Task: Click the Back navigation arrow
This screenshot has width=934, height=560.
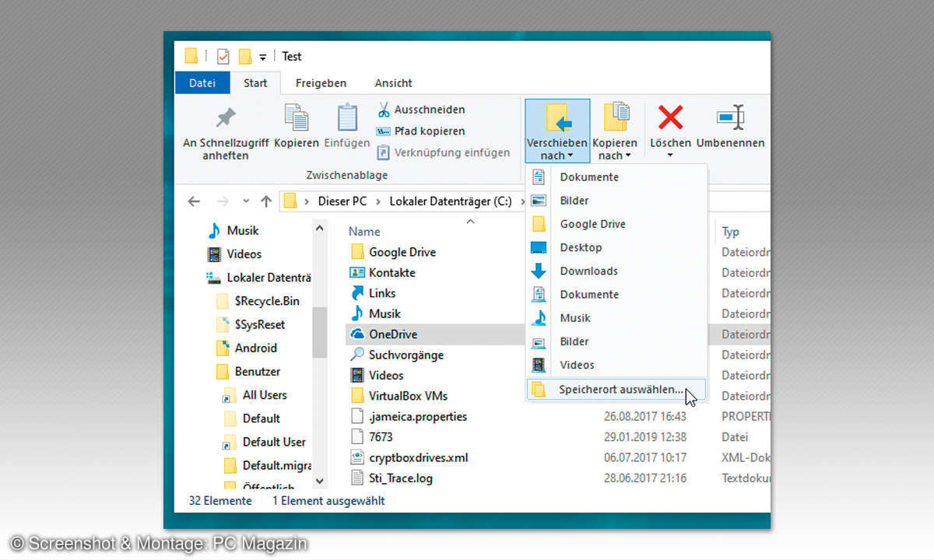Action: coord(194,201)
